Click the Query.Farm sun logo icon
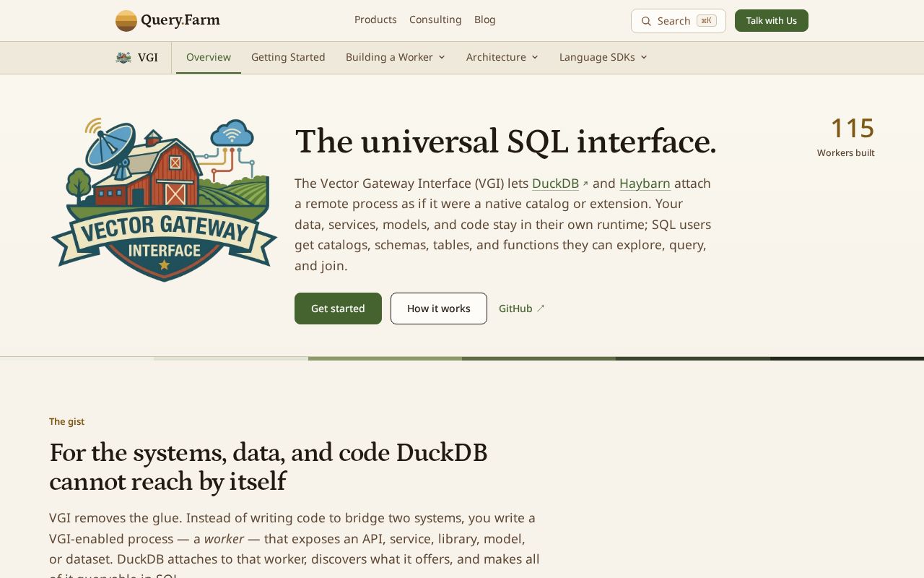 (126, 20)
